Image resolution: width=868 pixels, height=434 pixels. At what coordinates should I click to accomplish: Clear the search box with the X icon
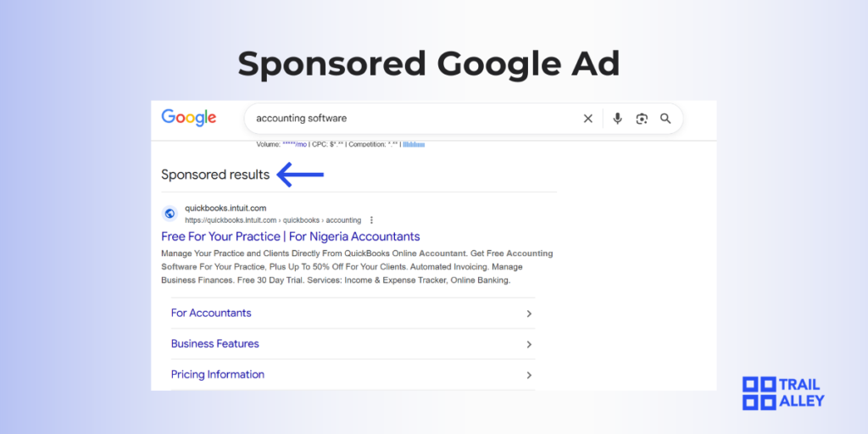point(588,119)
